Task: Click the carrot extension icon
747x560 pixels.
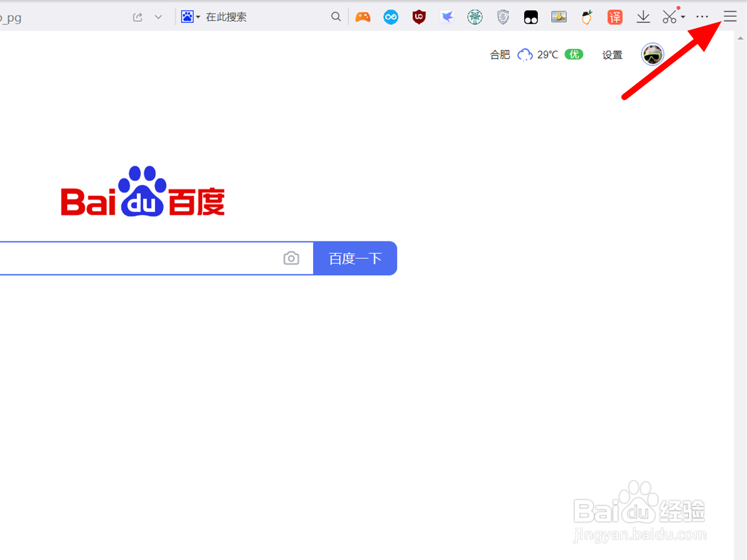Action: tap(586, 17)
